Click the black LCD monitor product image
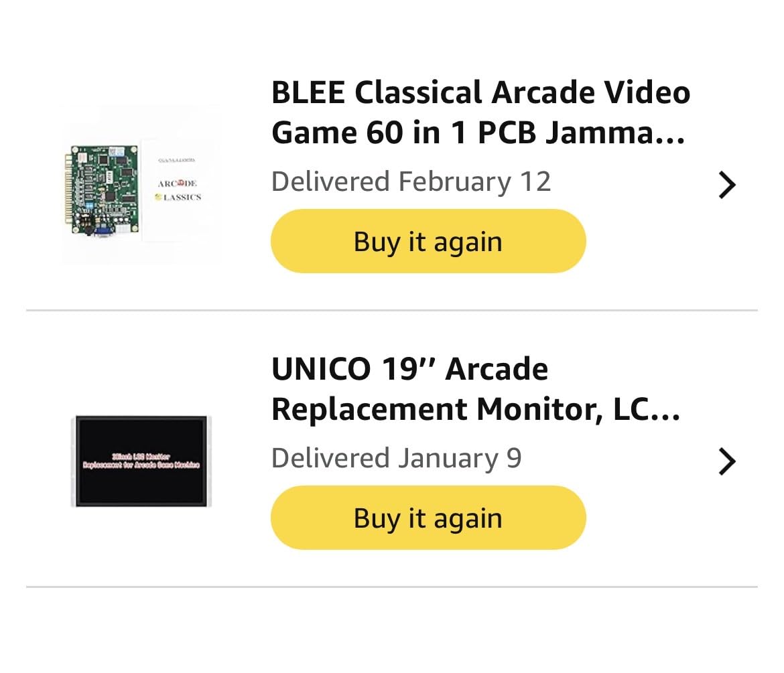Screen dimensions: 784x673 (141, 461)
